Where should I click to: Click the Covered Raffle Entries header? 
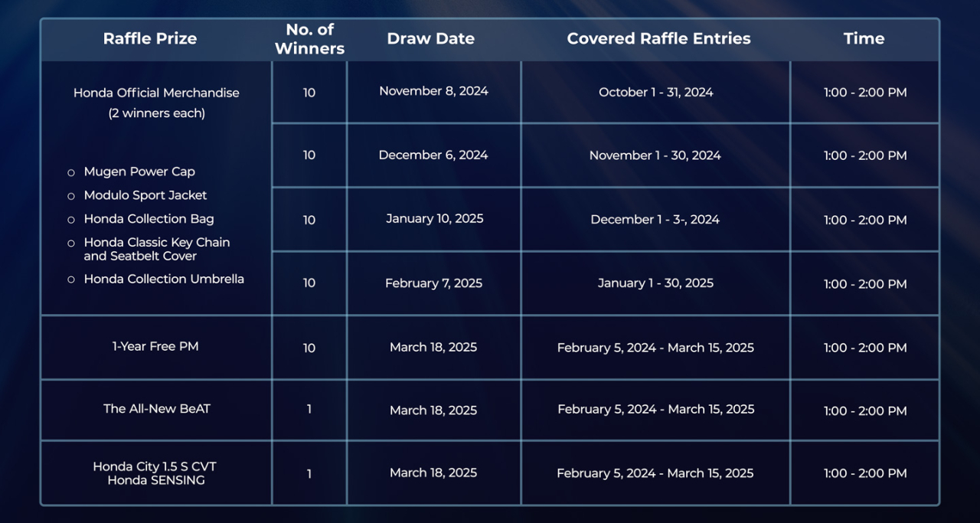658,39
